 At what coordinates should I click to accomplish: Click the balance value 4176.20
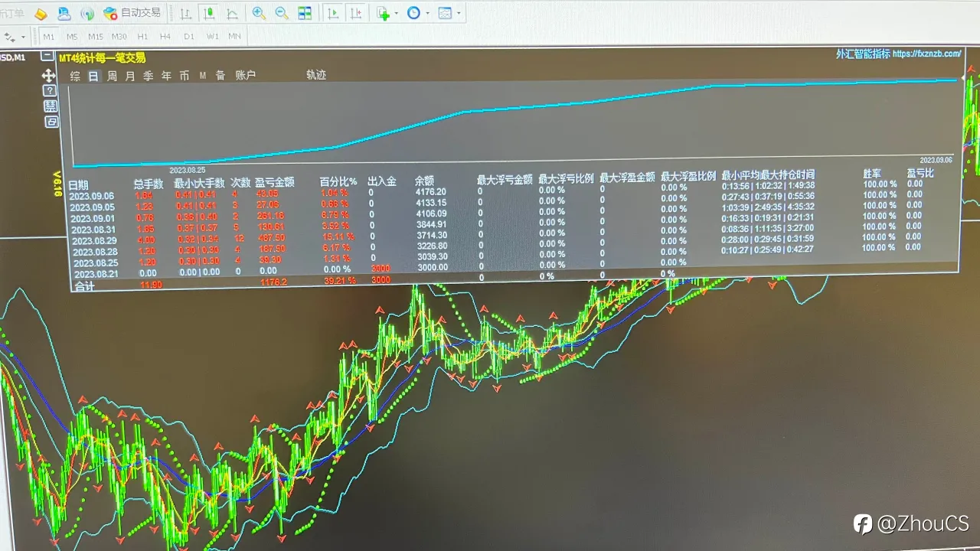pyautogui.click(x=430, y=191)
